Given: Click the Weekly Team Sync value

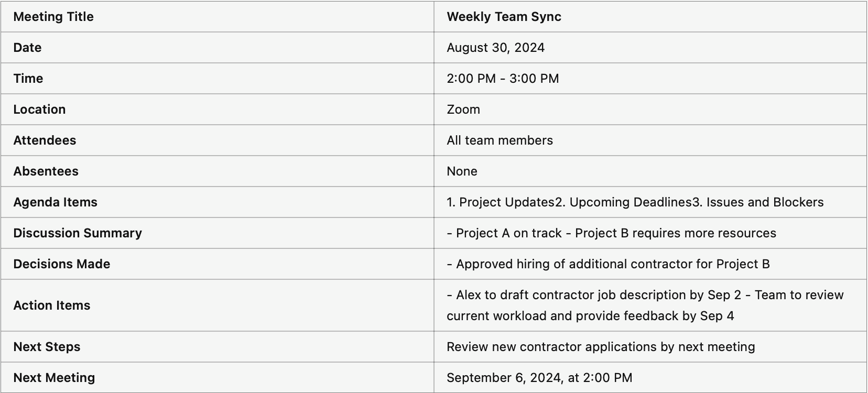Looking at the screenshot, I should (504, 17).
